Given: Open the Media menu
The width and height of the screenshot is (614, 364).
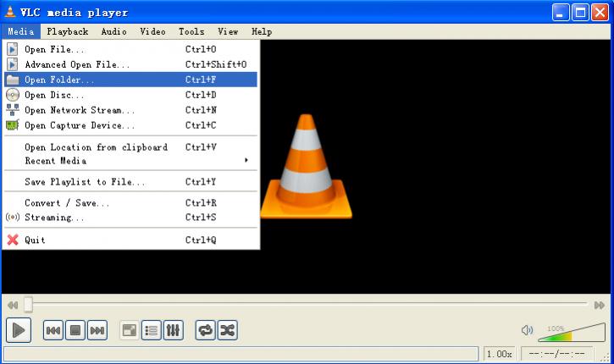Looking at the screenshot, I should [21, 31].
